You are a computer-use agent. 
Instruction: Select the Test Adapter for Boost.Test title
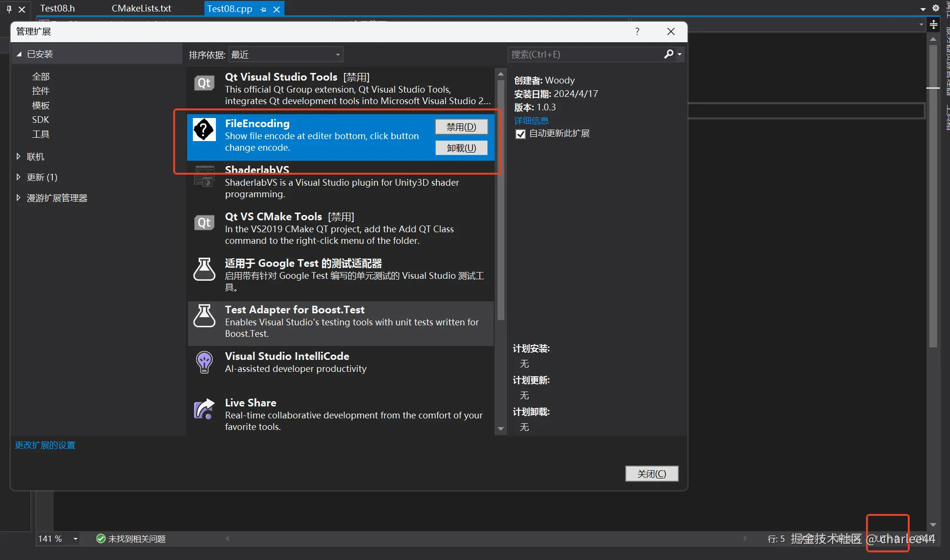[x=295, y=310]
